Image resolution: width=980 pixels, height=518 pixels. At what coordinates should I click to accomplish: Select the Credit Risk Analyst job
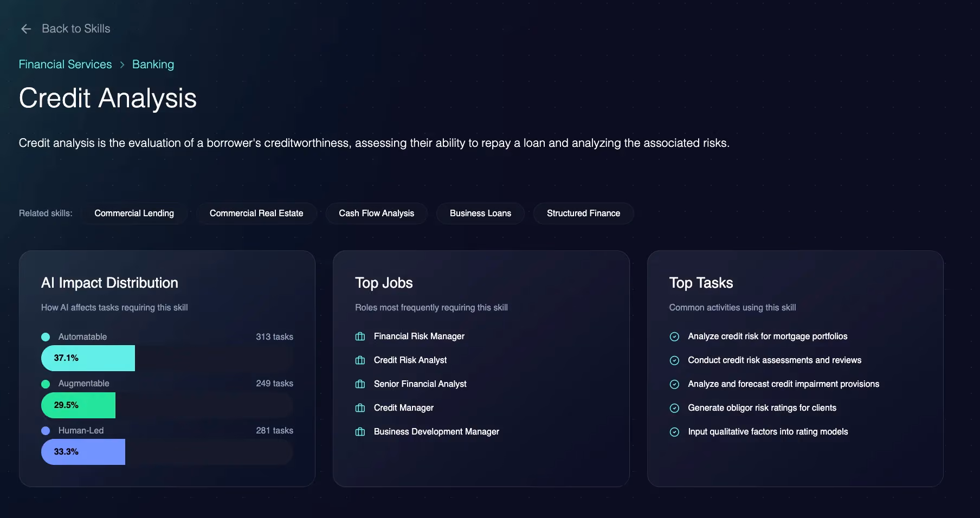click(410, 360)
